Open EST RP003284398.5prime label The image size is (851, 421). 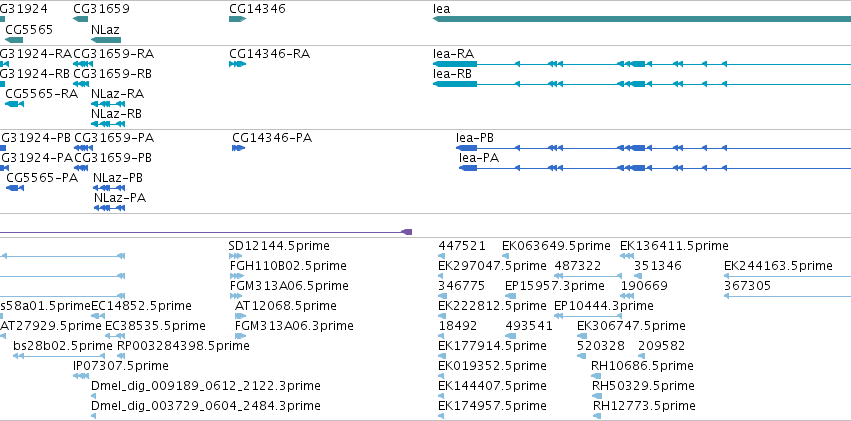183,346
